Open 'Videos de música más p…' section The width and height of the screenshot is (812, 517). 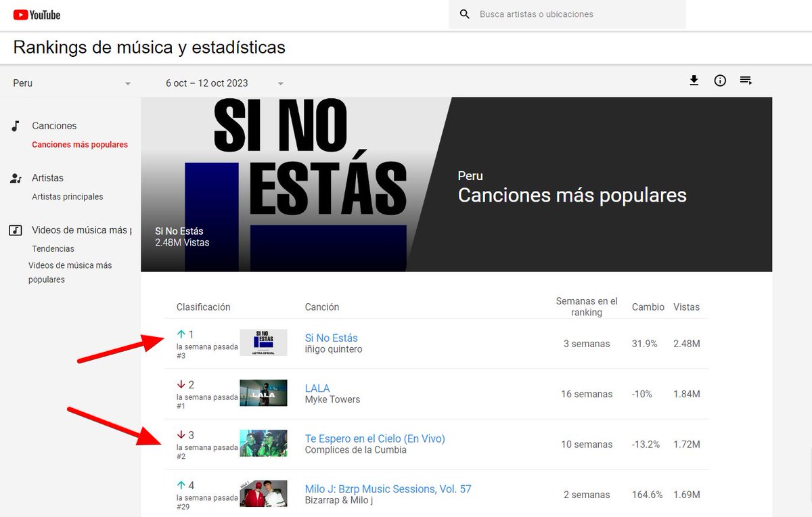click(81, 230)
